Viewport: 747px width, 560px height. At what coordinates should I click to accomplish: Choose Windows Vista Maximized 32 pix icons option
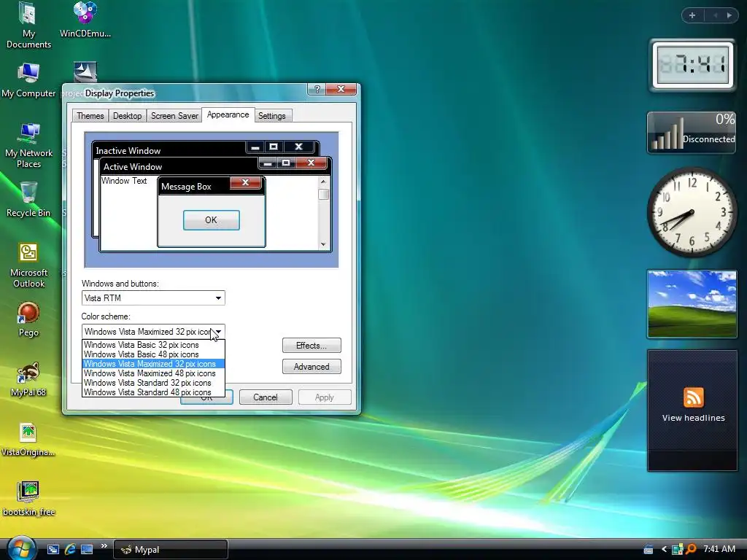153,364
